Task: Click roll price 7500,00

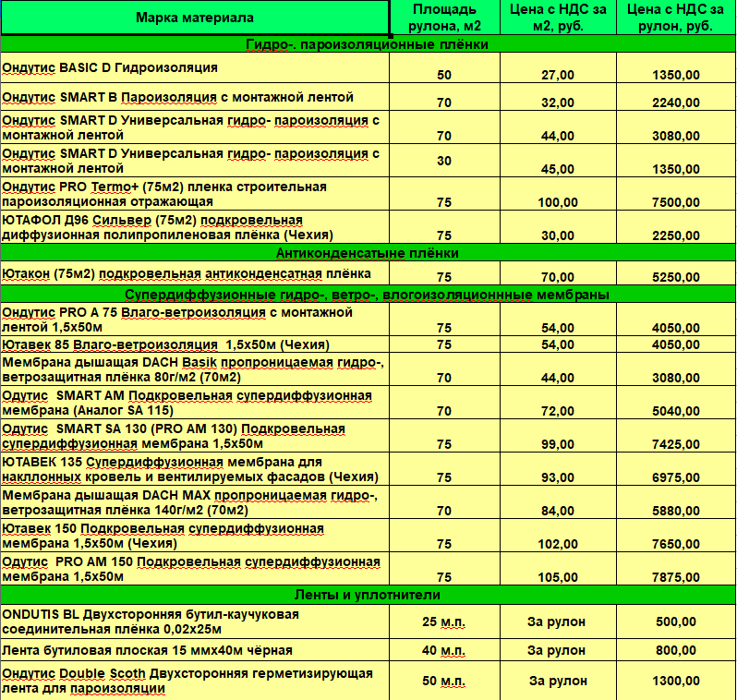Action: (676, 202)
